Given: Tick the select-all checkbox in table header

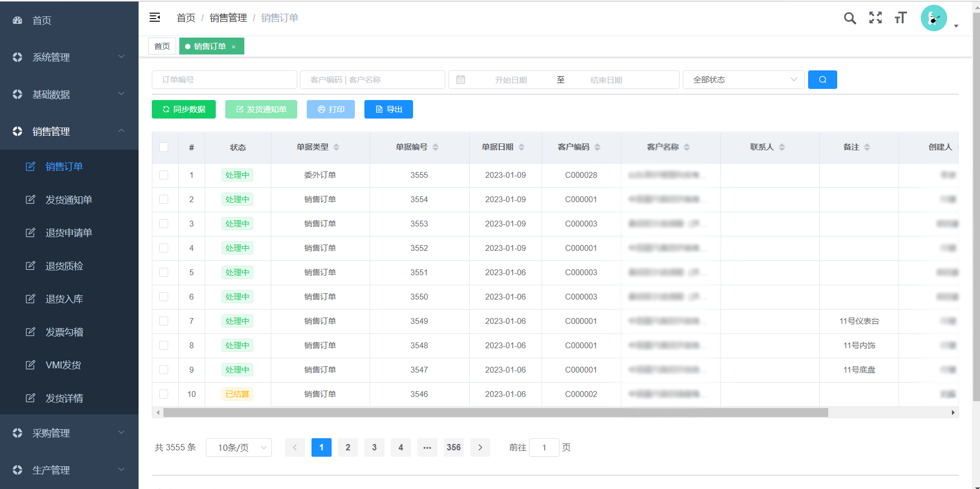Looking at the screenshot, I should pyautogui.click(x=164, y=147).
